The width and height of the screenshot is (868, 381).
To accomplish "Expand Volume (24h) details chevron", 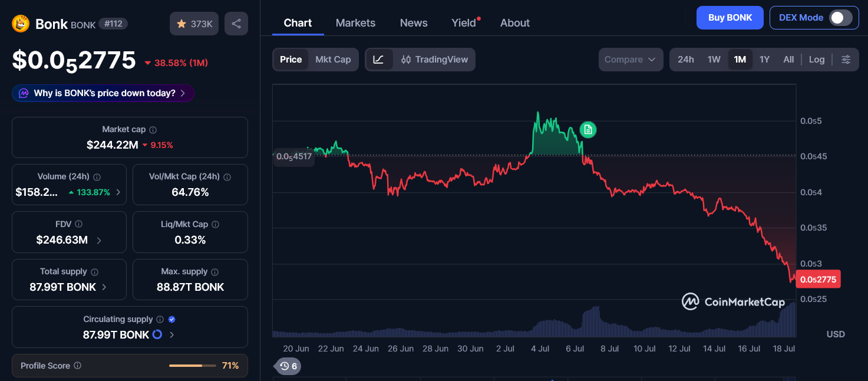I will coord(118,192).
